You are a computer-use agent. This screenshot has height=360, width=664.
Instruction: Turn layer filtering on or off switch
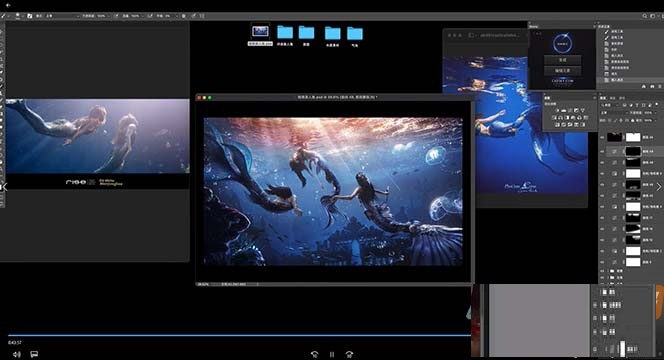(x=657, y=105)
